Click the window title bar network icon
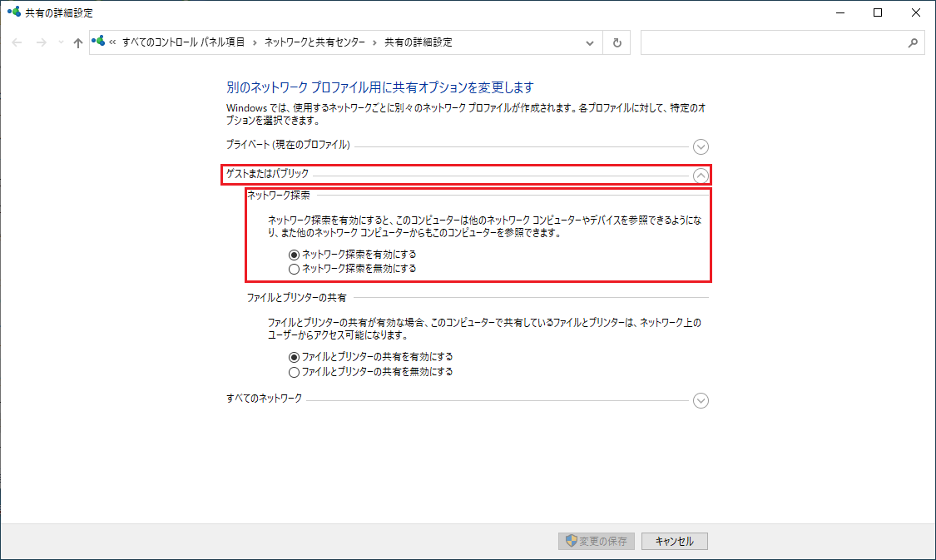The height and width of the screenshot is (560, 936). click(x=13, y=12)
